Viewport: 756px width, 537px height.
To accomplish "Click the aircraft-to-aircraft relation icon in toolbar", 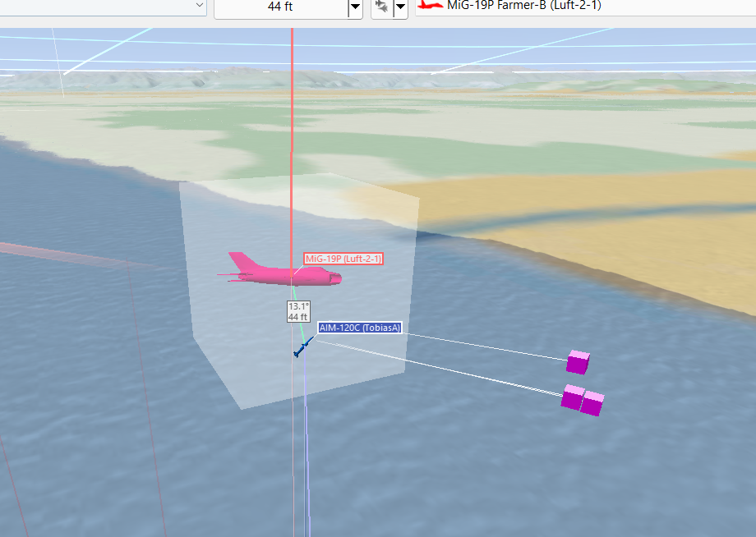I will 382,7.
